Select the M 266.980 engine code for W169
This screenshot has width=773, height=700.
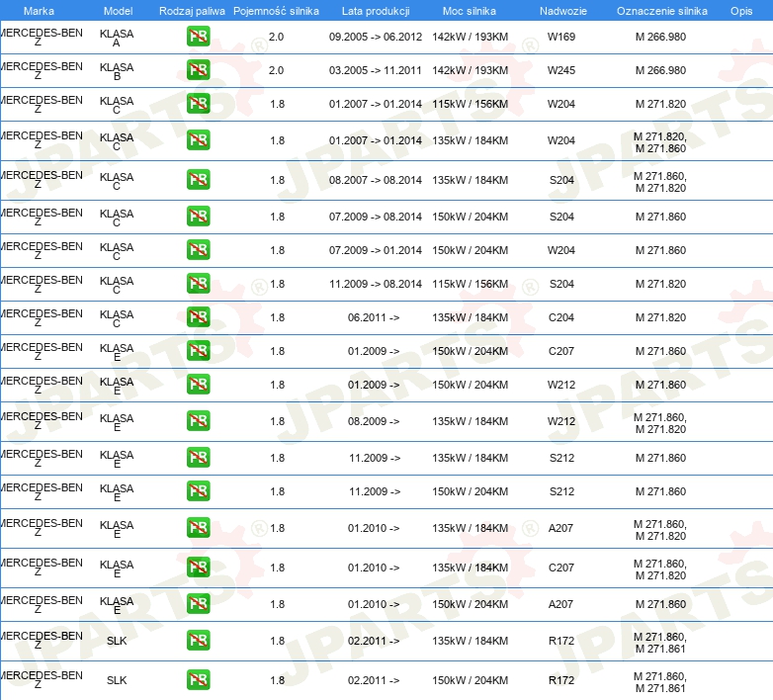click(x=660, y=38)
